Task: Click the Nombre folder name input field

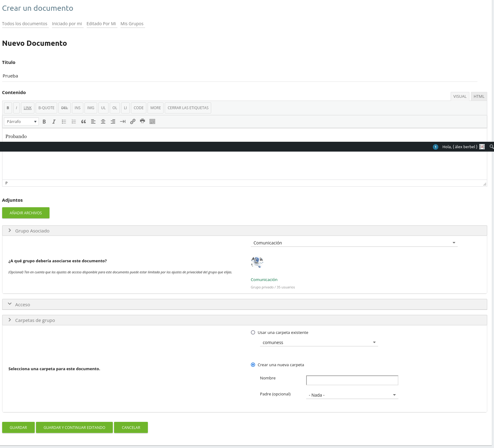Action: (x=352, y=380)
